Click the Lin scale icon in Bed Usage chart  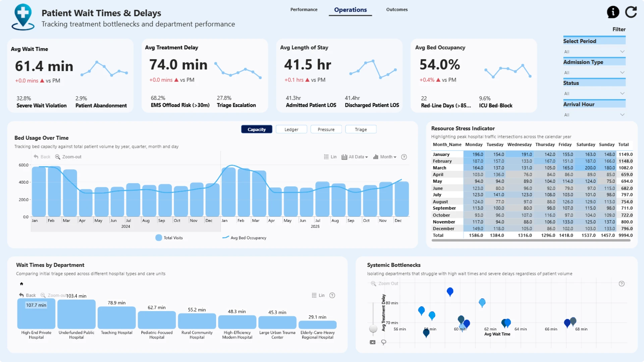[326, 157]
